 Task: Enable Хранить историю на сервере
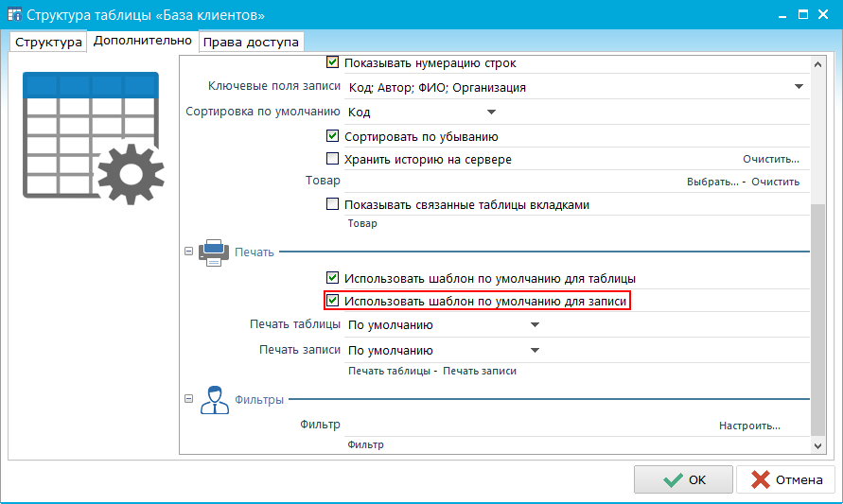click(x=332, y=160)
